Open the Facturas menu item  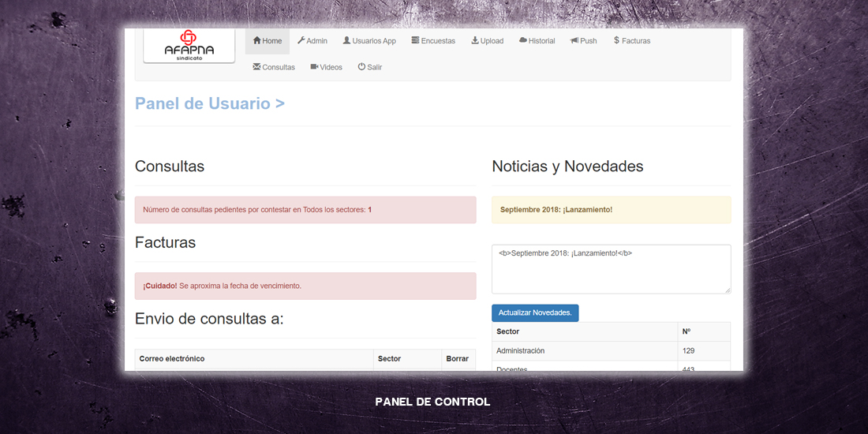pos(631,41)
